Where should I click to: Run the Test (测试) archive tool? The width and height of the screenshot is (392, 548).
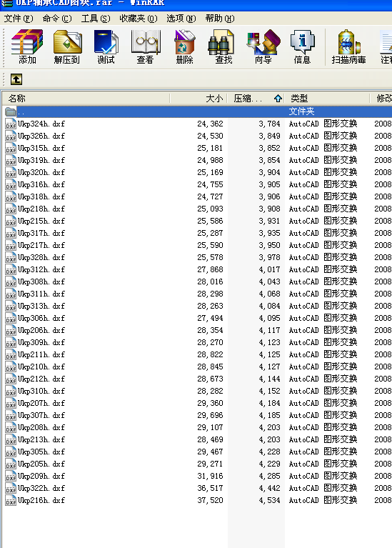point(106,47)
